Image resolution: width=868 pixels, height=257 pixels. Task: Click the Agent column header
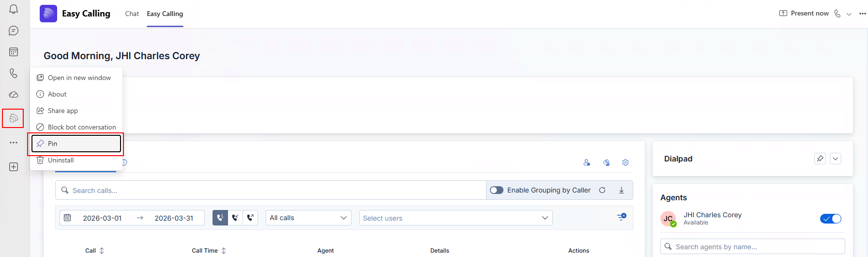pos(325,251)
